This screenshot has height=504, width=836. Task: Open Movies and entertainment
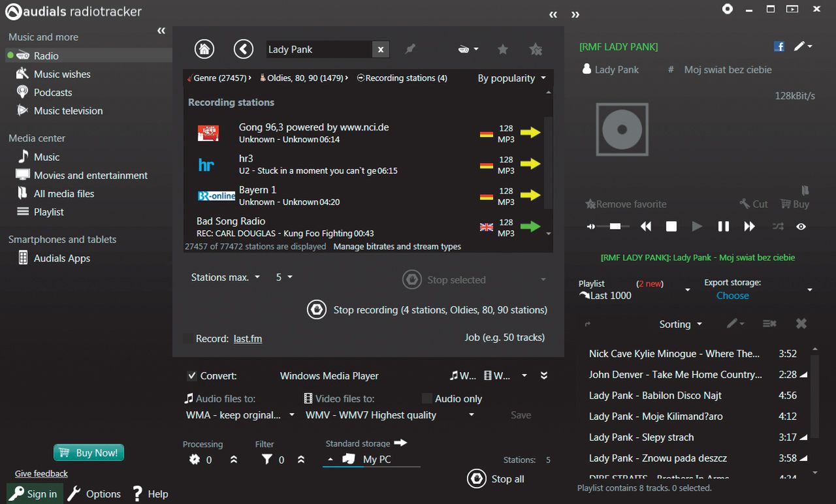pos(91,175)
